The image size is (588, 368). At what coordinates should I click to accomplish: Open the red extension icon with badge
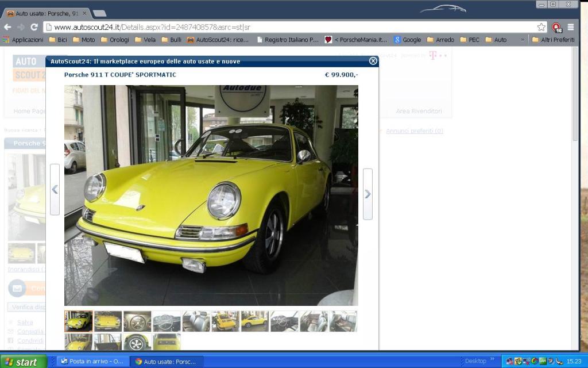tap(557, 28)
